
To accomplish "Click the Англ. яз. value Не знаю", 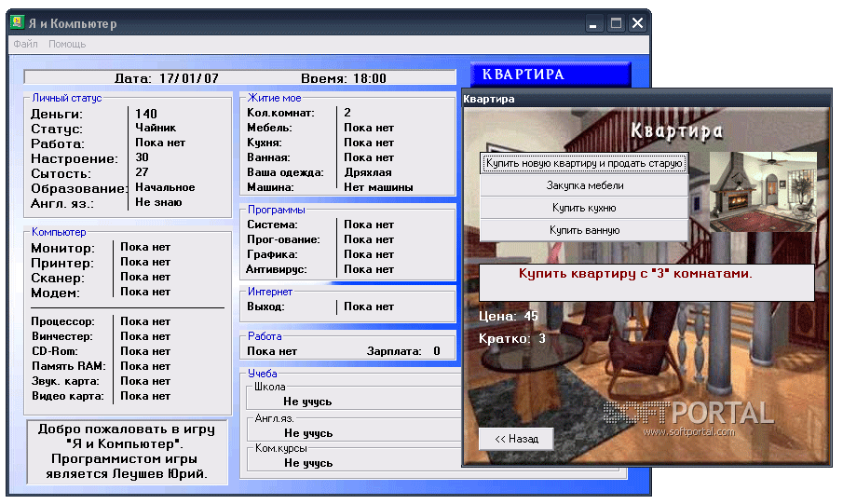I will 158,203.
